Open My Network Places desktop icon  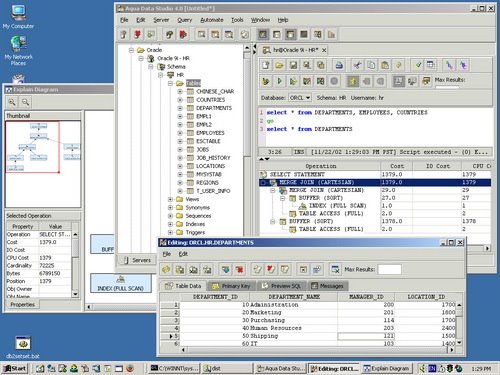pyautogui.click(x=18, y=51)
